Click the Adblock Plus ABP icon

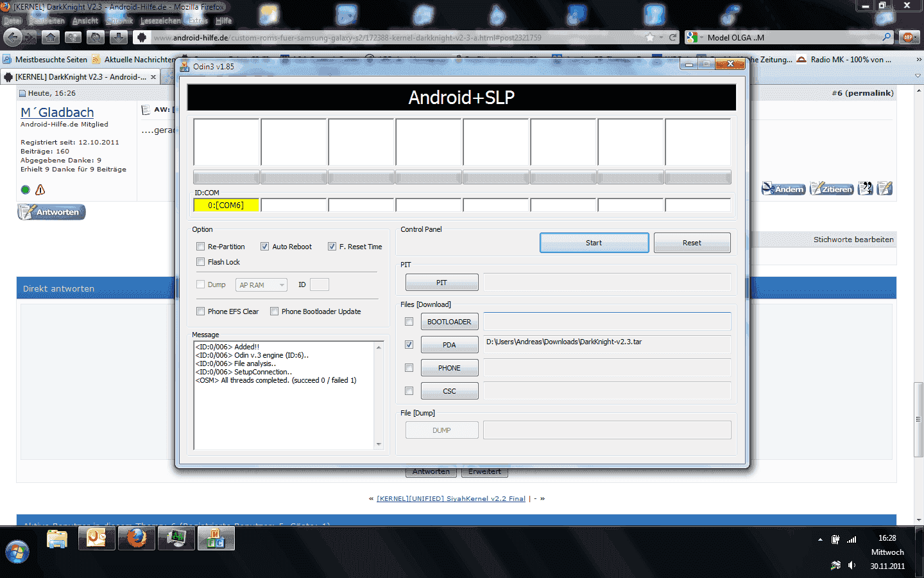(x=908, y=37)
